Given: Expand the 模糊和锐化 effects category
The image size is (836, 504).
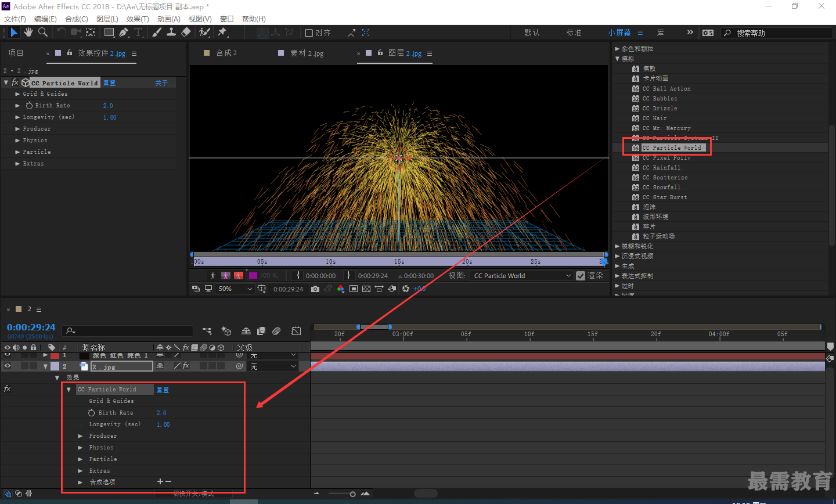Looking at the screenshot, I should pos(617,246).
